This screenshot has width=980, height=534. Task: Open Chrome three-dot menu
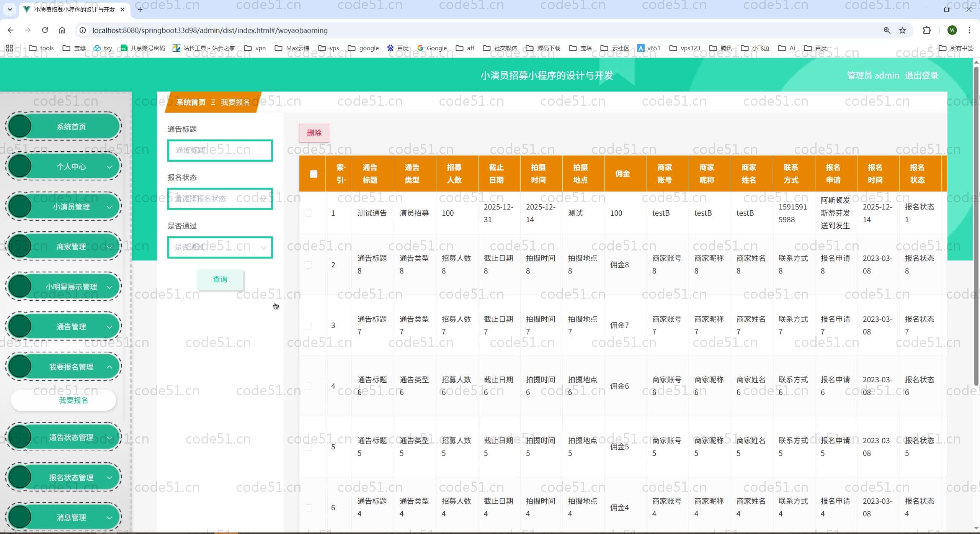coord(969,30)
